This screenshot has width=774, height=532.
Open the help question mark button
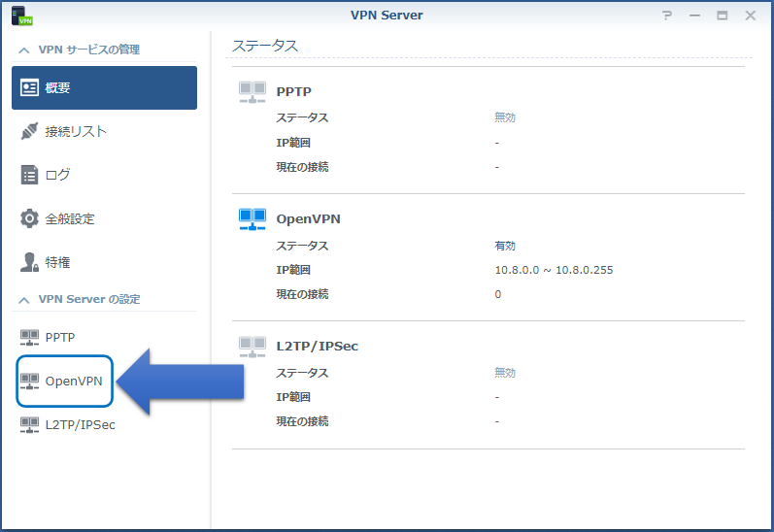pyautogui.click(x=667, y=16)
